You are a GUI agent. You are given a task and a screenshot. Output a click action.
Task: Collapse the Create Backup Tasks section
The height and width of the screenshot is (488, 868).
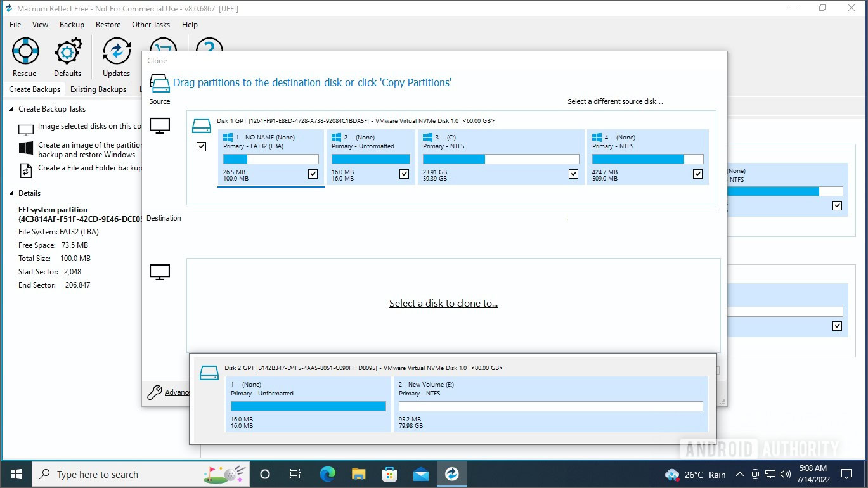pyautogui.click(x=11, y=109)
